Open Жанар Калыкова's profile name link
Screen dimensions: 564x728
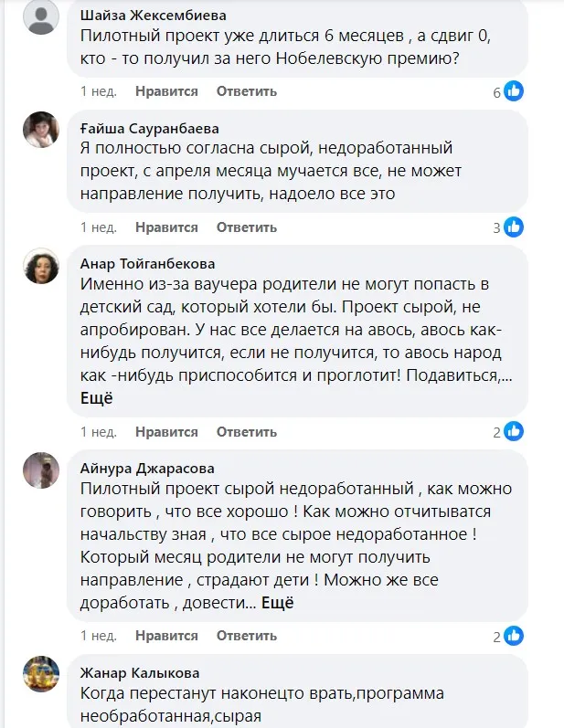139,673
